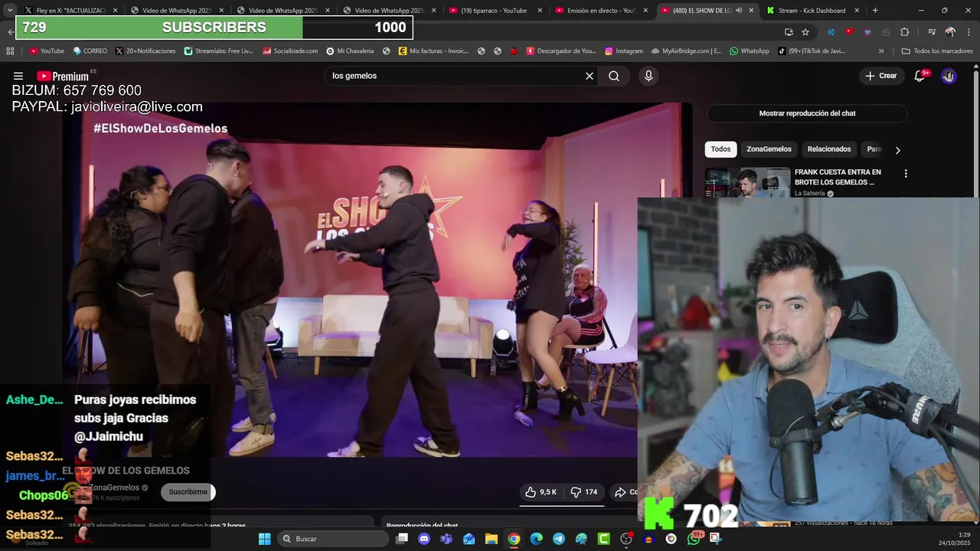Open the tab search dropdown arrow
This screenshot has width=980, height=551.
pos(10,10)
